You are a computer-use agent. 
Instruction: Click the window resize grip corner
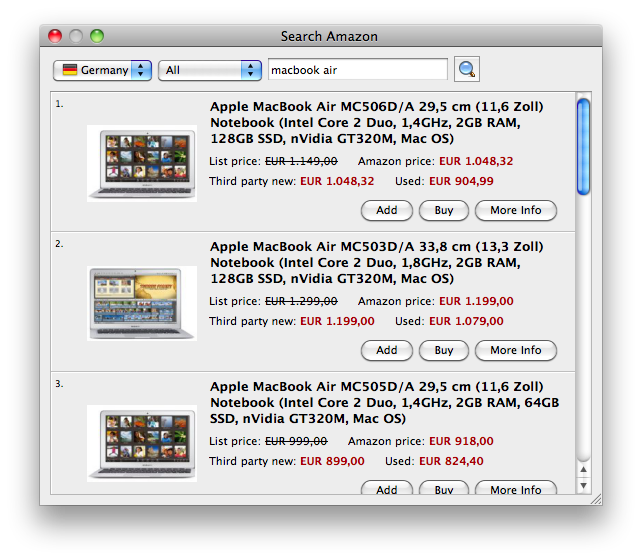click(596, 499)
